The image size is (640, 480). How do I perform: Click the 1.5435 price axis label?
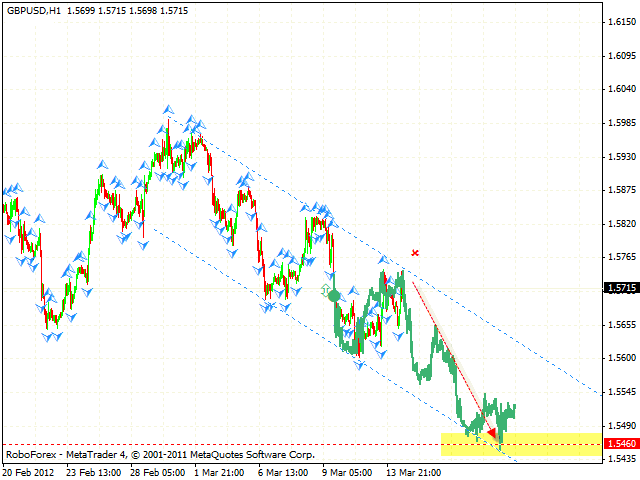click(x=621, y=459)
